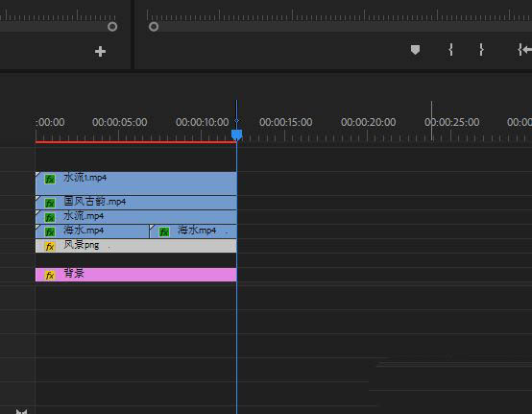The image size is (532, 414).
Task: Click the right panel scroll handle circle
Action: point(154,27)
